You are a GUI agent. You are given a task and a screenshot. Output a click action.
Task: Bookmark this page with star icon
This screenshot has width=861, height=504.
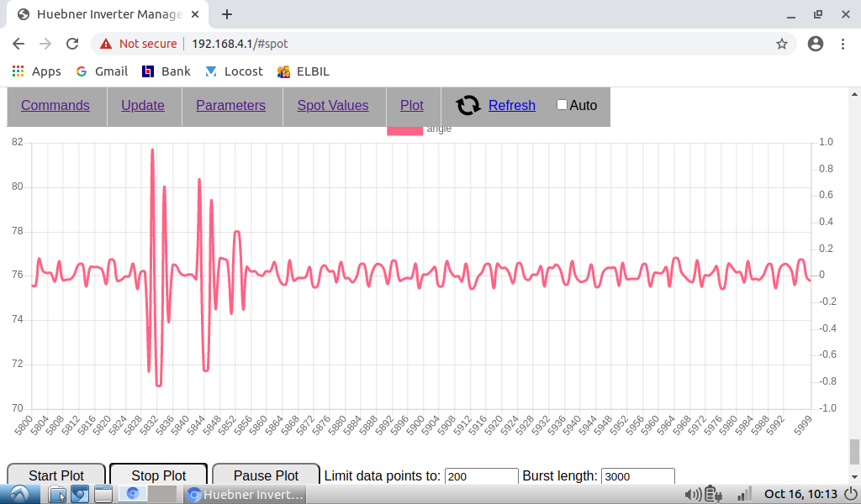(781, 44)
